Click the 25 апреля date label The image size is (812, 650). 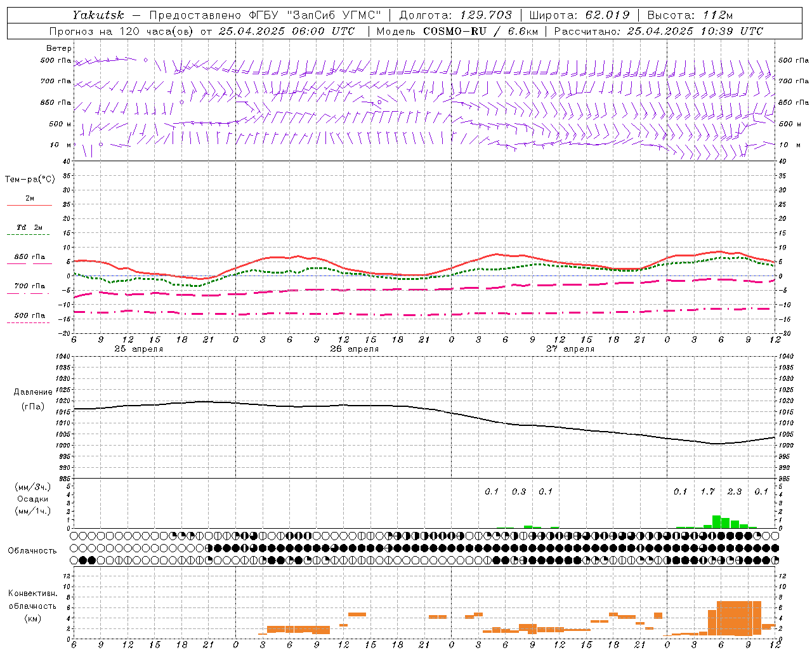tap(138, 349)
